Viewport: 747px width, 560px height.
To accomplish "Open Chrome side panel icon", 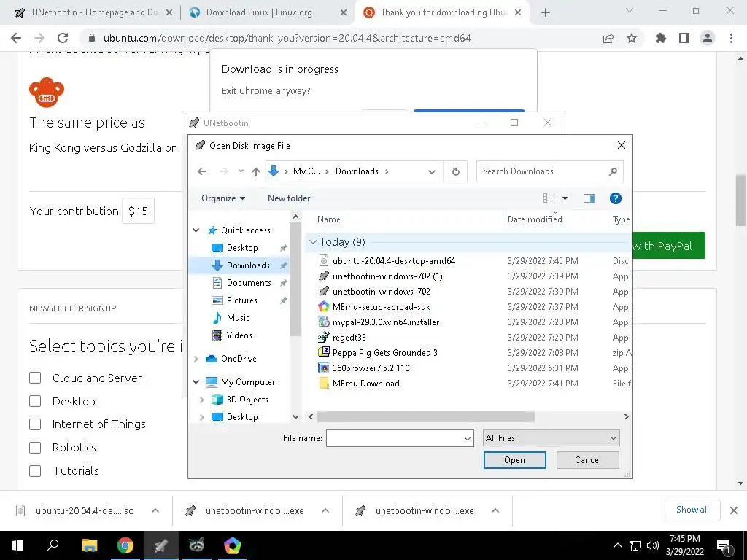I will [x=684, y=38].
